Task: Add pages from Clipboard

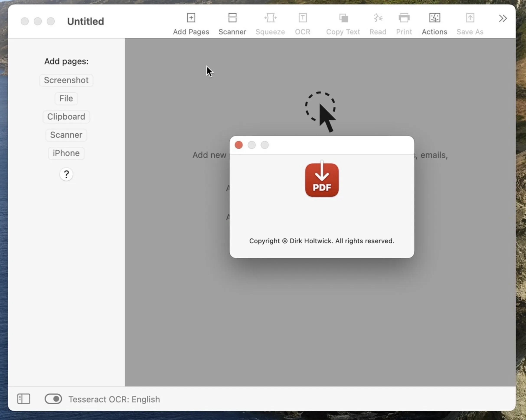Action: 66,117
